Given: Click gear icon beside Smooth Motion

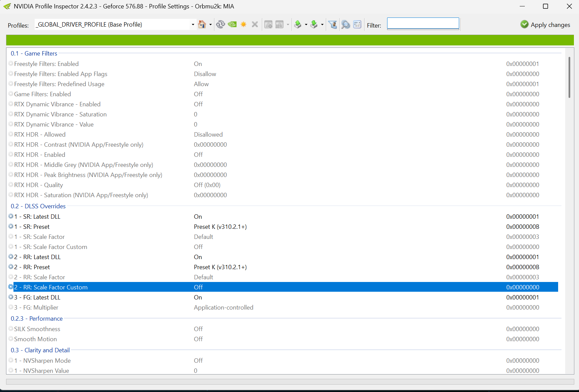Looking at the screenshot, I should [x=11, y=339].
